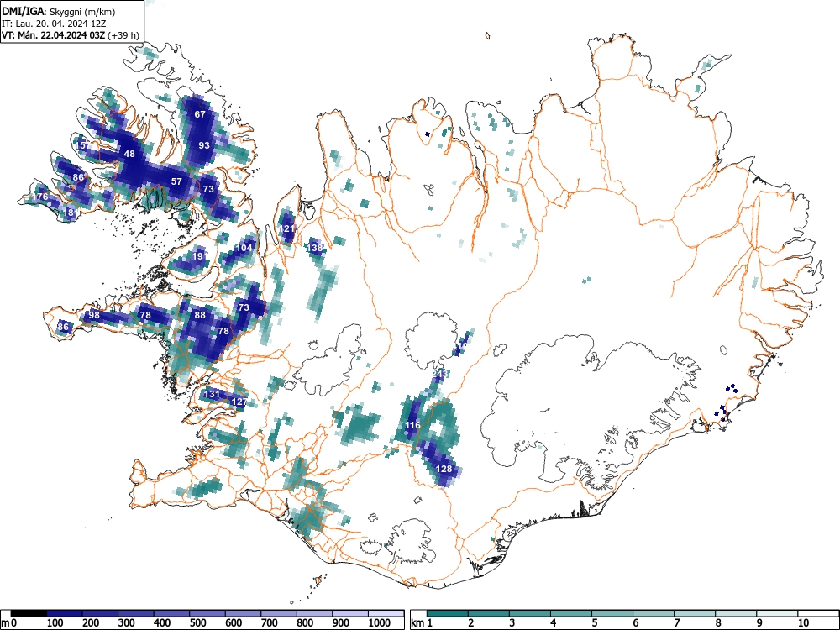Click the '800' legend label
The height and width of the screenshot is (630, 840).
pyautogui.click(x=305, y=623)
